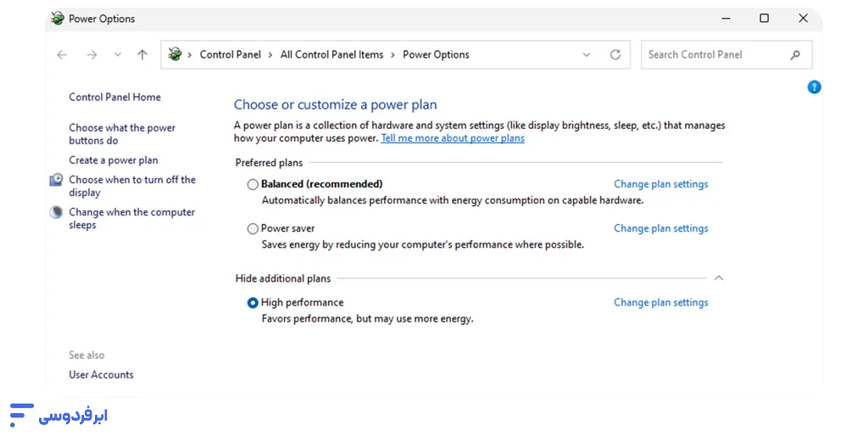Change plan settings for High performance

tap(660, 302)
